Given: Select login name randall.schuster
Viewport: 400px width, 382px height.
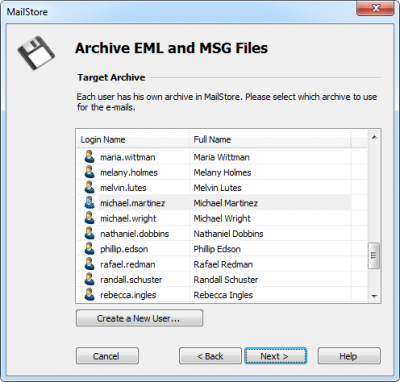Looking at the screenshot, I should tap(131, 280).
